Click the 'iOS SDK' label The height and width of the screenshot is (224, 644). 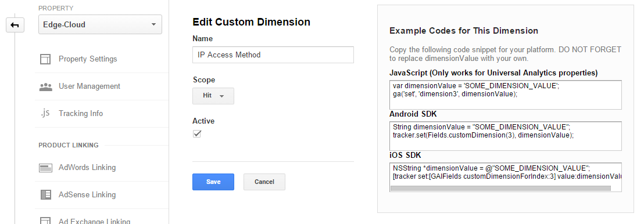(x=405, y=155)
